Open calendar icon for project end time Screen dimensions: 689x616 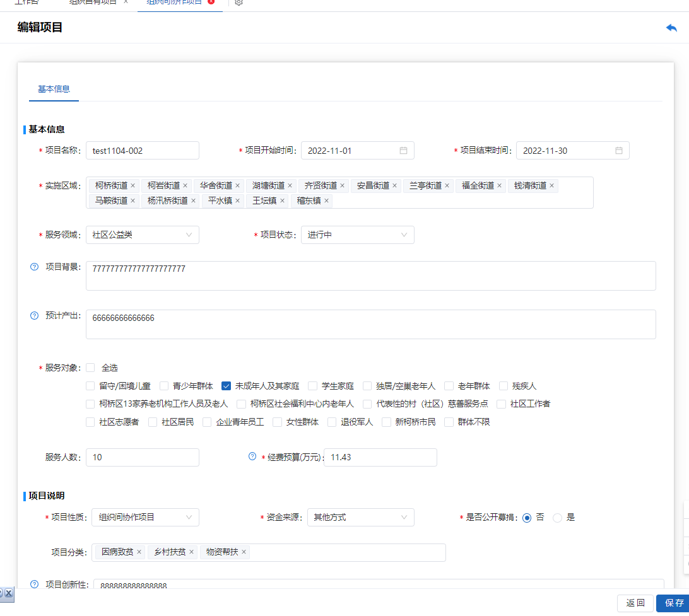pyautogui.click(x=619, y=151)
